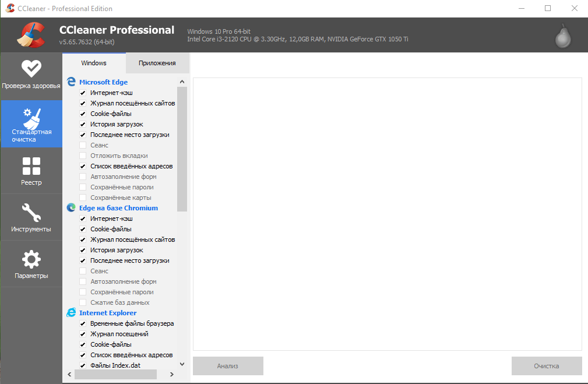Switch to the Windows tab
This screenshot has height=384, width=588.
(94, 63)
